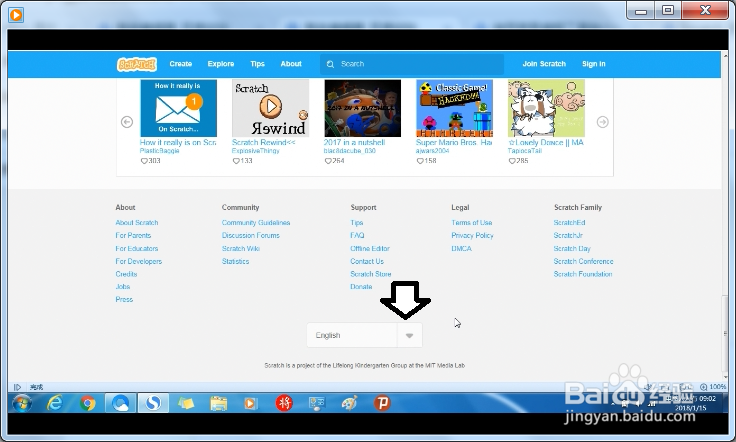Open the Sogou browser taskbar icon

click(x=153, y=403)
